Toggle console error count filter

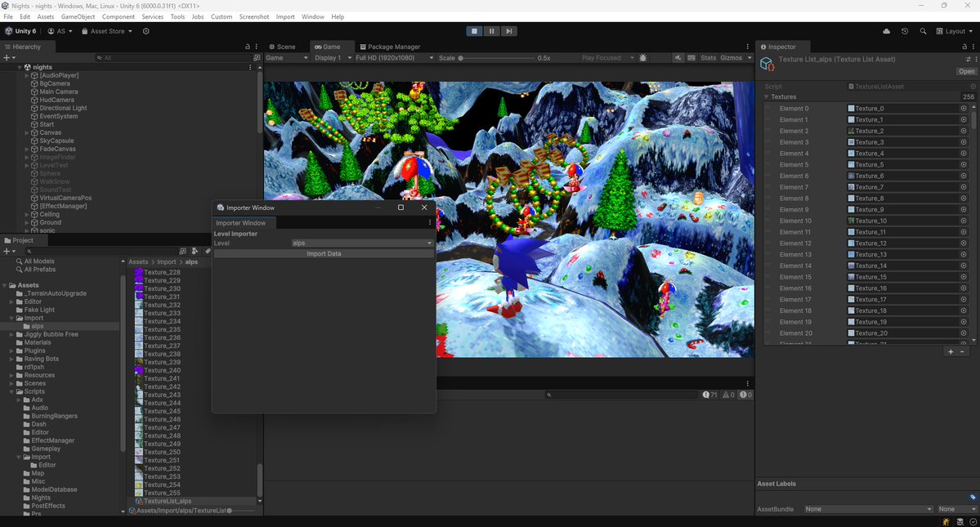[745, 395]
